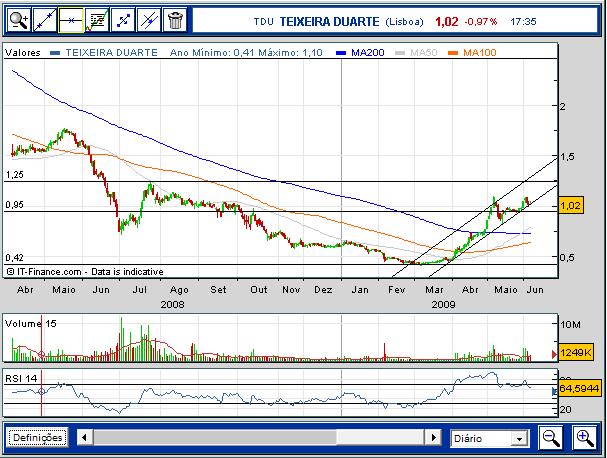Click the MA200 legend label

click(367, 52)
